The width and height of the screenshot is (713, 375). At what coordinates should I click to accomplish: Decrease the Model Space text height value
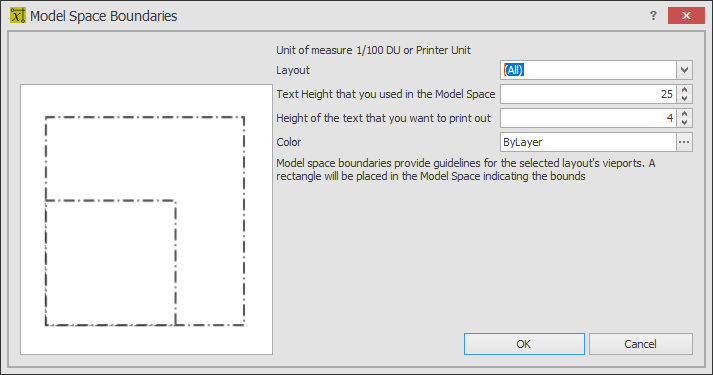pos(684,99)
